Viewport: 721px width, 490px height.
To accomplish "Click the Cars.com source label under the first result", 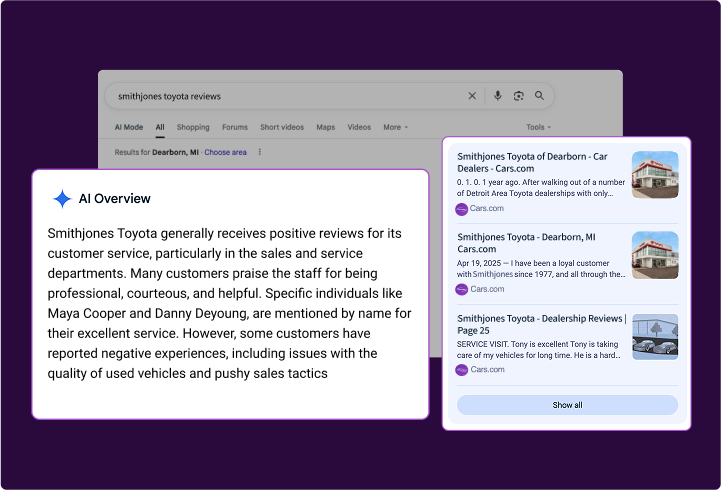I will point(486,208).
